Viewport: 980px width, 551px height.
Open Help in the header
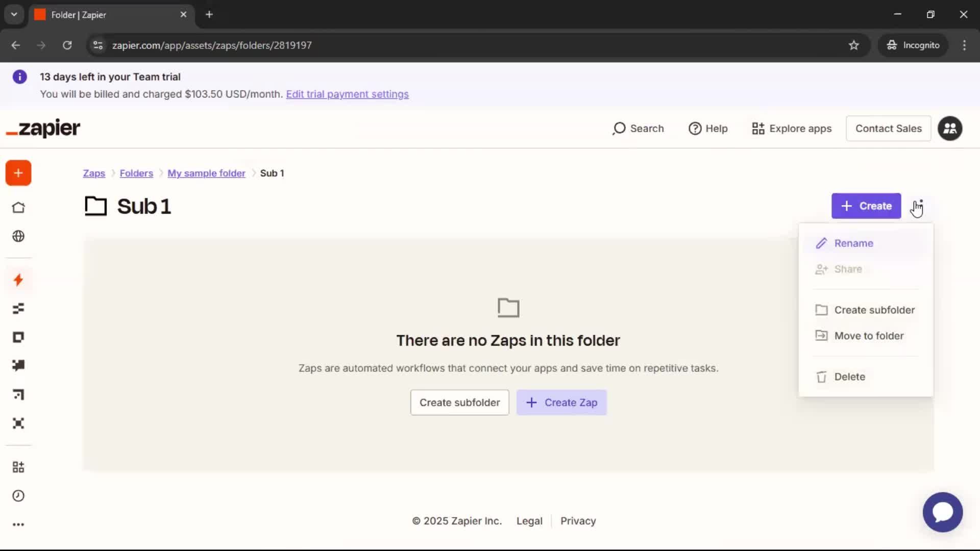tap(708, 129)
